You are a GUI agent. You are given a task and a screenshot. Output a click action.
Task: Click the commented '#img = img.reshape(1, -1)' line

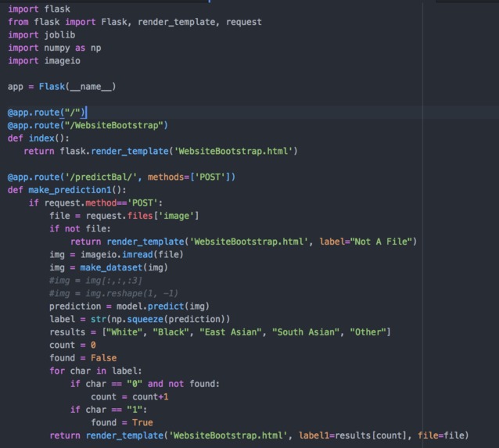pyautogui.click(x=113, y=293)
